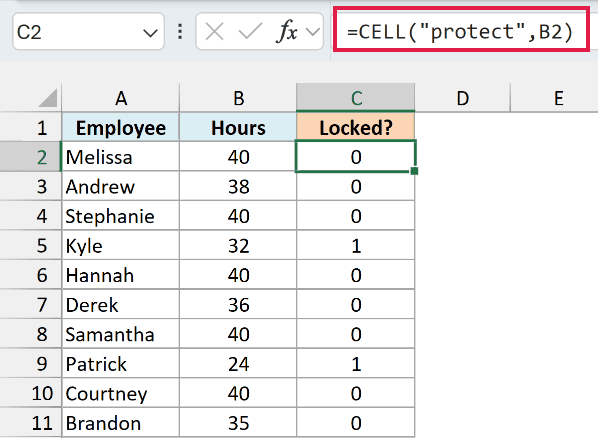This screenshot has width=598, height=438.
Task: Click Derek's hours value 36
Action: 238,304
